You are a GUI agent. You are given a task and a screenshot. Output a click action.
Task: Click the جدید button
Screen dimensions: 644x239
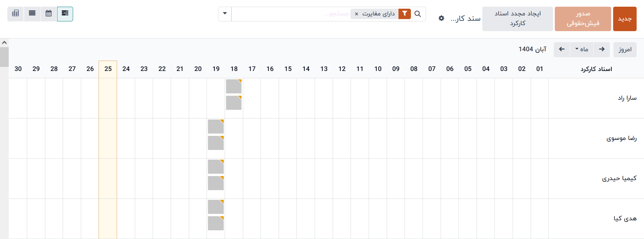(x=625, y=19)
